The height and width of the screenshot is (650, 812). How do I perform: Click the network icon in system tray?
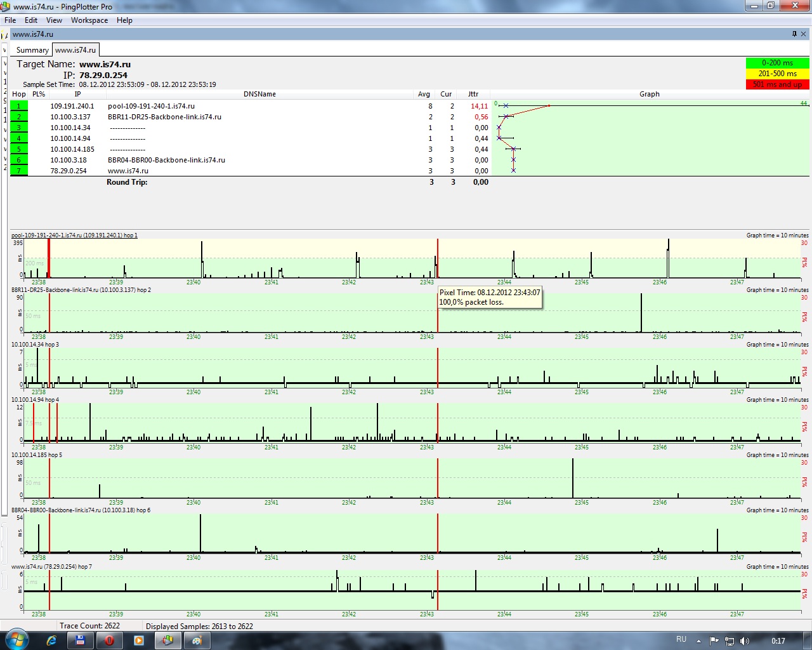point(730,640)
